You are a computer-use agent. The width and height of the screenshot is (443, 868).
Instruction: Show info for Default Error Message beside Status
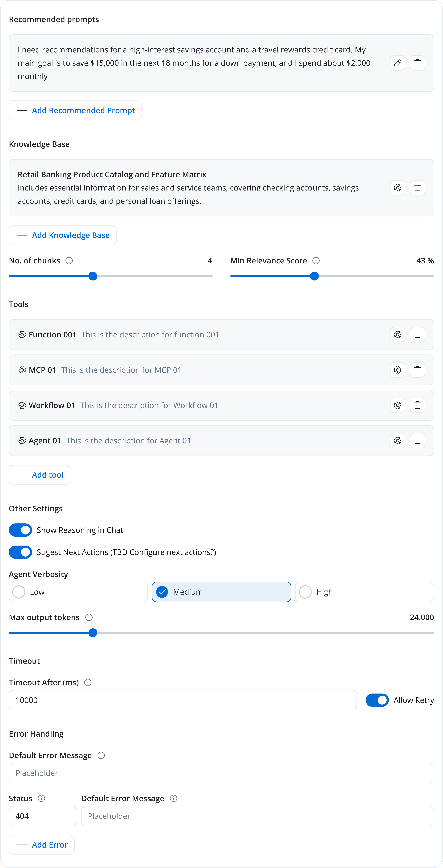click(174, 798)
